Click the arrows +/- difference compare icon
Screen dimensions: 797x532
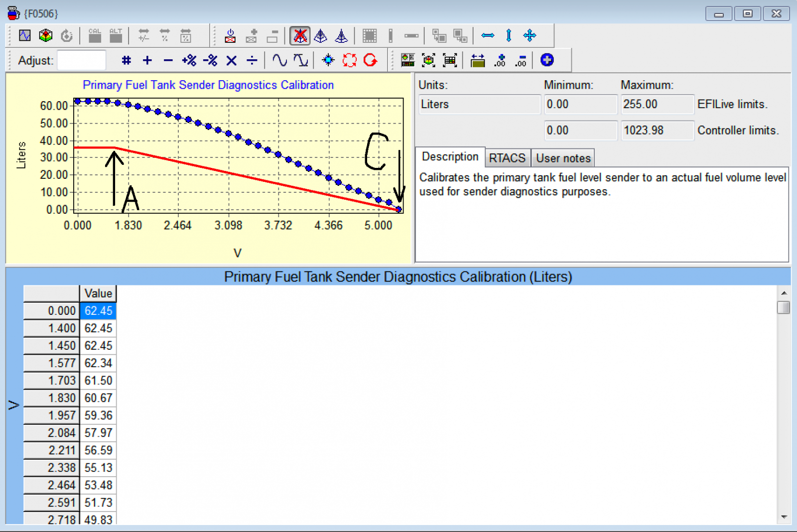click(143, 35)
